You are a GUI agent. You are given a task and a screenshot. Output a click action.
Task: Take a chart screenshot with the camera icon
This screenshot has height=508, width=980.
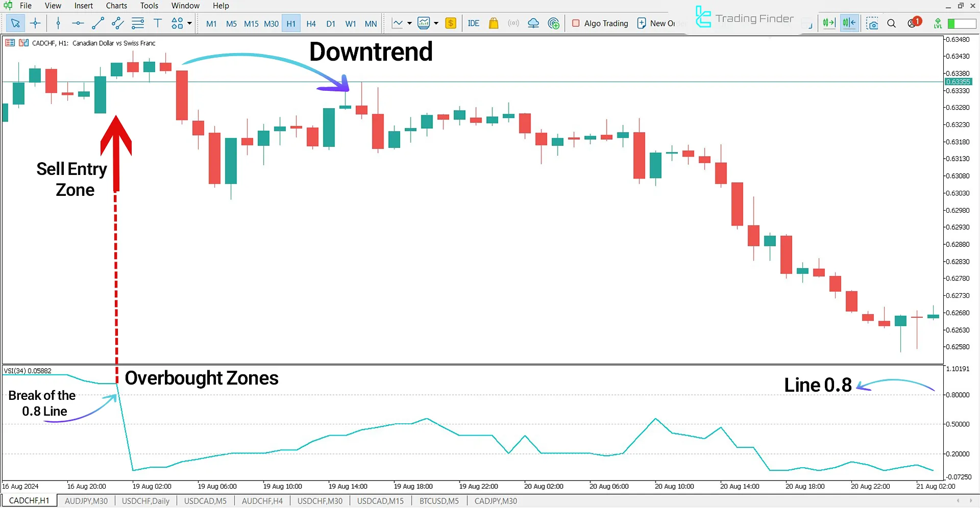[872, 23]
